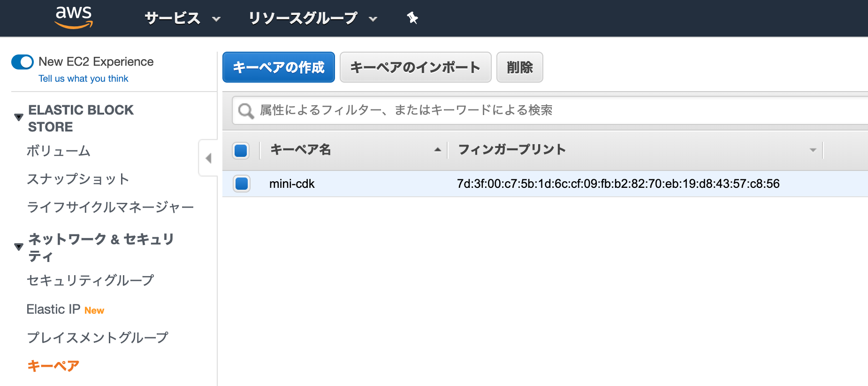Screen dimensions: 868x386
Task: Open the リソースグループ dropdown menu
Action: pyautogui.click(x=313, y=18)
